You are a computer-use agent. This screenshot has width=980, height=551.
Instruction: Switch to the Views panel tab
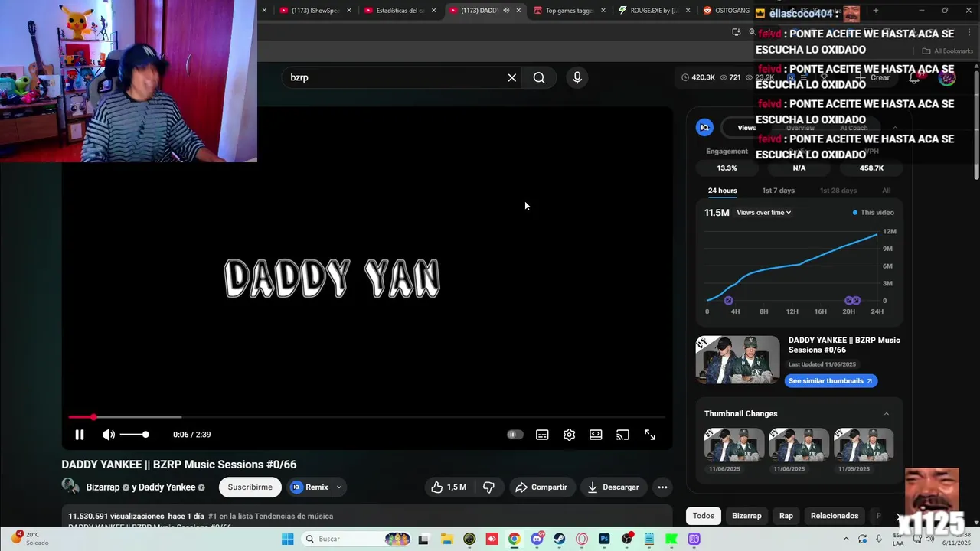747,128
